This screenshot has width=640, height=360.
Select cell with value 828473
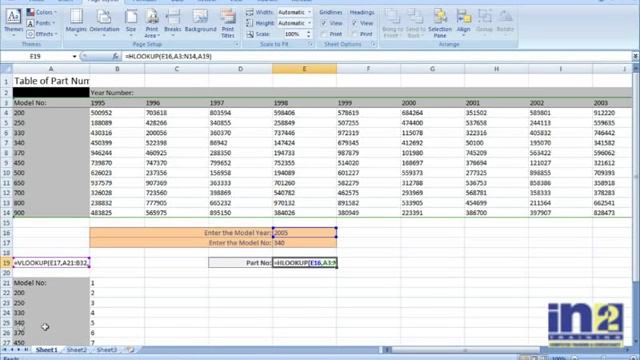612,213
